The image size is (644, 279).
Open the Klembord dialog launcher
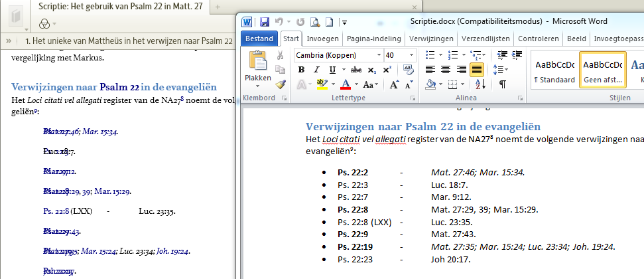[284, 98]
